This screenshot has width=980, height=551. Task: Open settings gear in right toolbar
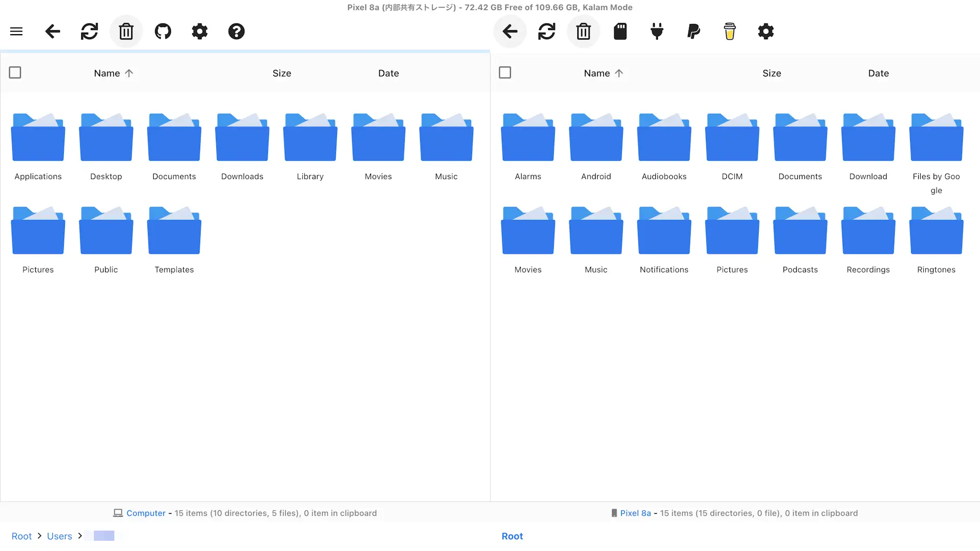[x=766, y=32]
